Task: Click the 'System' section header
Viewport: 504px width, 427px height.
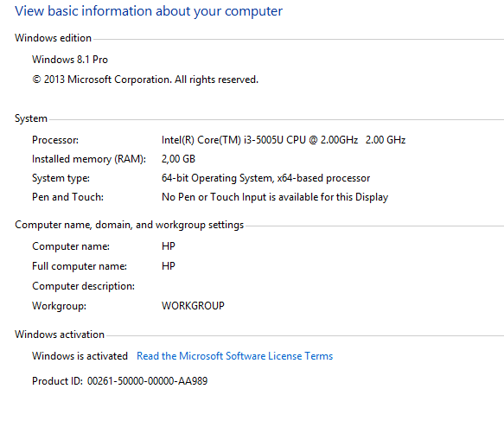Action: pyautogui.click(x=31, y=118)
